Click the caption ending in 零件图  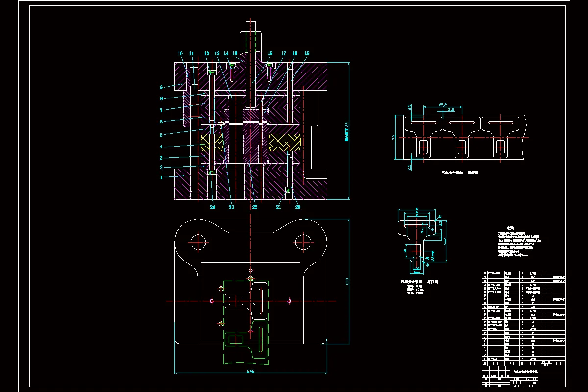(420, 282)
